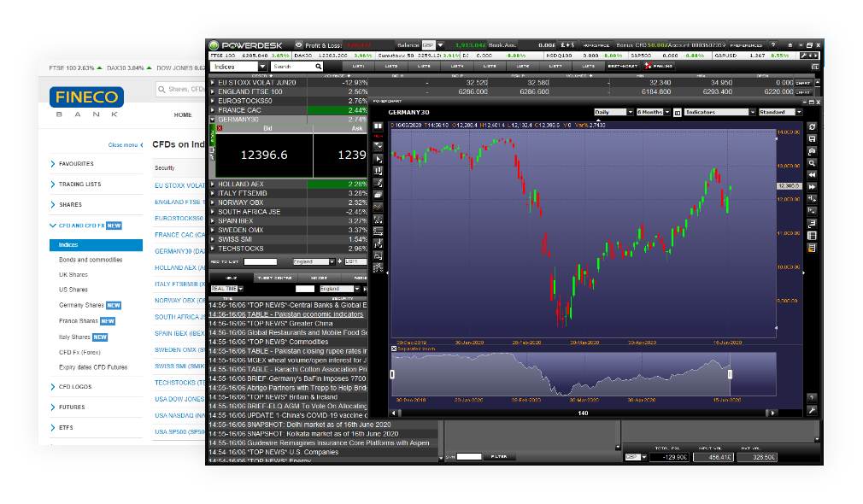The width and height of the screenshot is (863, 504).
Task: Click the pause icon on chart left toolbar
Action: coord(379,126)
